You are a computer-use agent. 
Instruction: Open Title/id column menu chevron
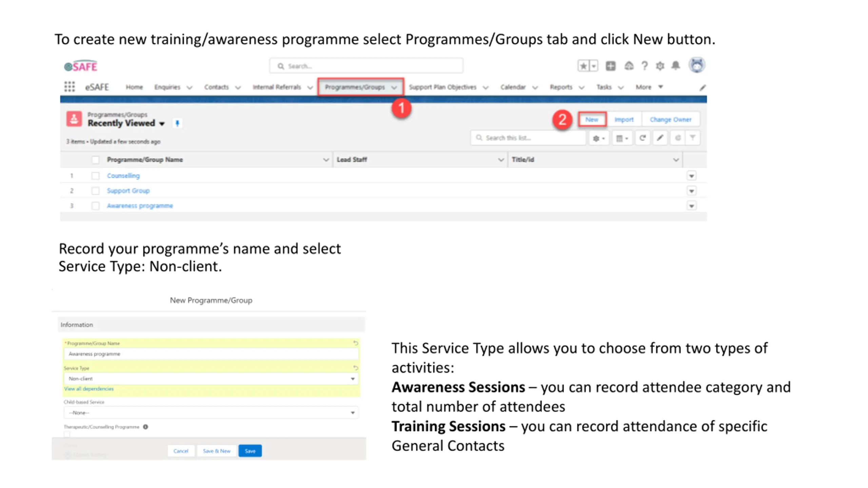coord(676,160)
